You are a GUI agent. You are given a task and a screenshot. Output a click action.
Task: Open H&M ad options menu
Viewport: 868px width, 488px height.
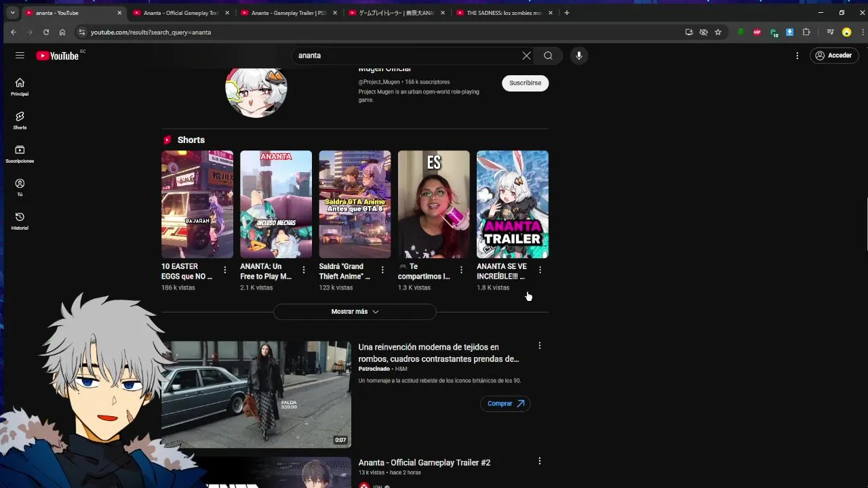pos(540,346)
